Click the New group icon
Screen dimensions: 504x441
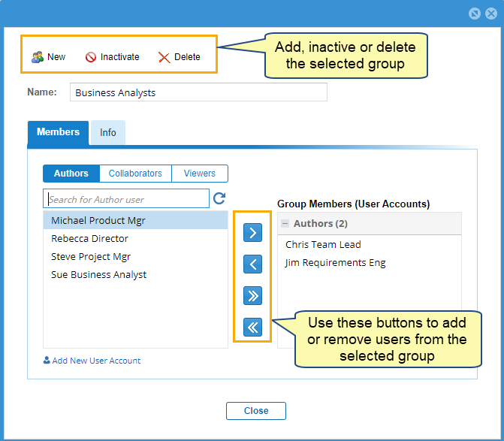click(x=38, y=57)
